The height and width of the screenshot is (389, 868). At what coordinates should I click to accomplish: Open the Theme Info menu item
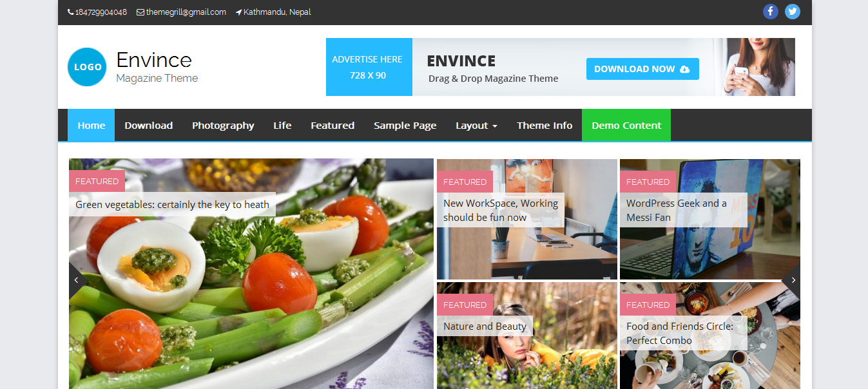coord(545,125)
